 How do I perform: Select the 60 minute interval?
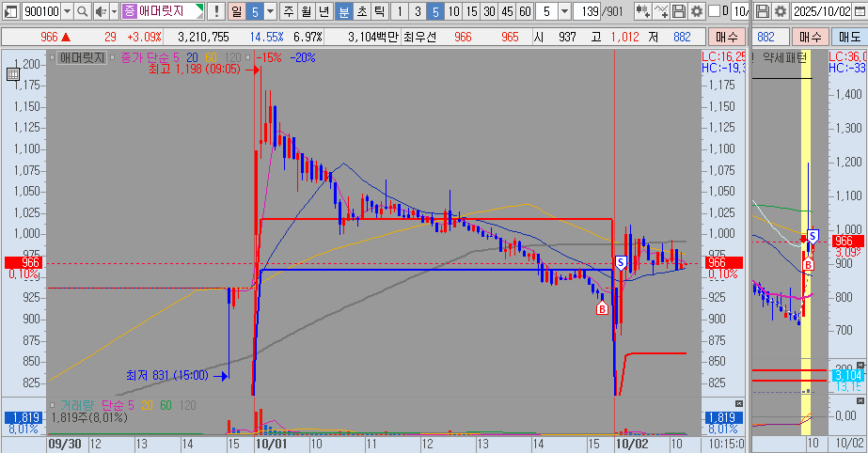pyautogui.click(x=525, y=11)
